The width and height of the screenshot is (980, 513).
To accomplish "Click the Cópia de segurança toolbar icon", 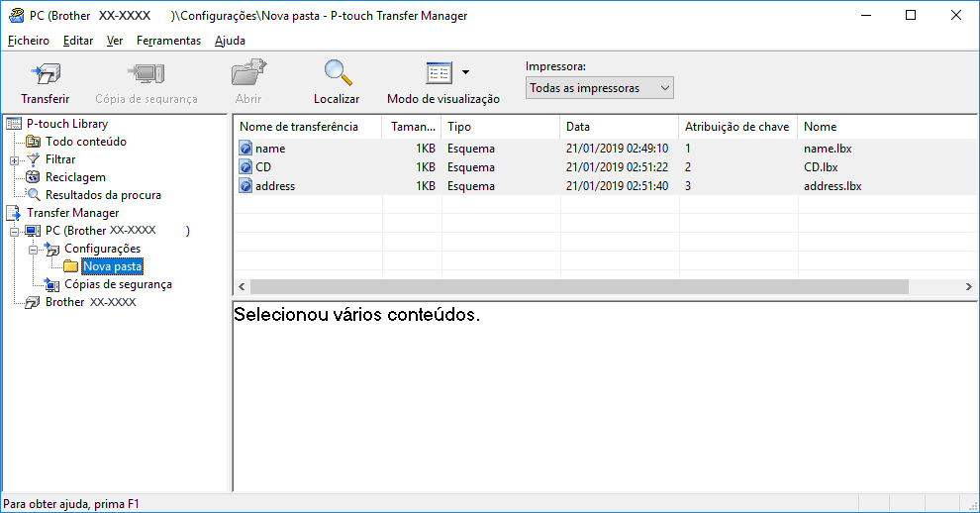I will [147, 74].
